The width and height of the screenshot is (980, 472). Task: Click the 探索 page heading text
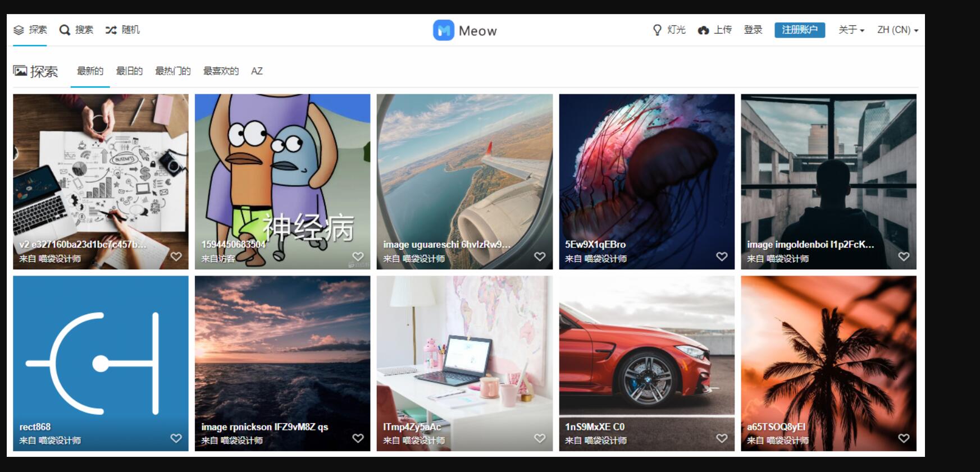(44, 71)
